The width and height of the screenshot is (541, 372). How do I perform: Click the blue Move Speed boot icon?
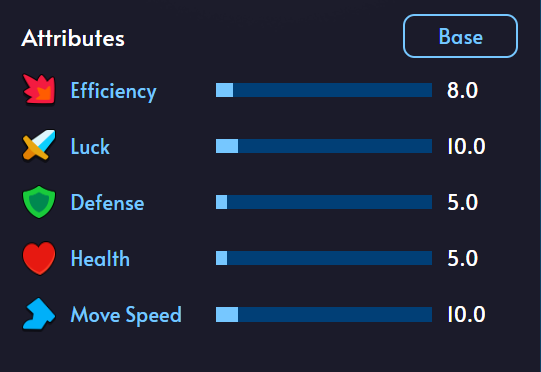click(x=39, y=314)
